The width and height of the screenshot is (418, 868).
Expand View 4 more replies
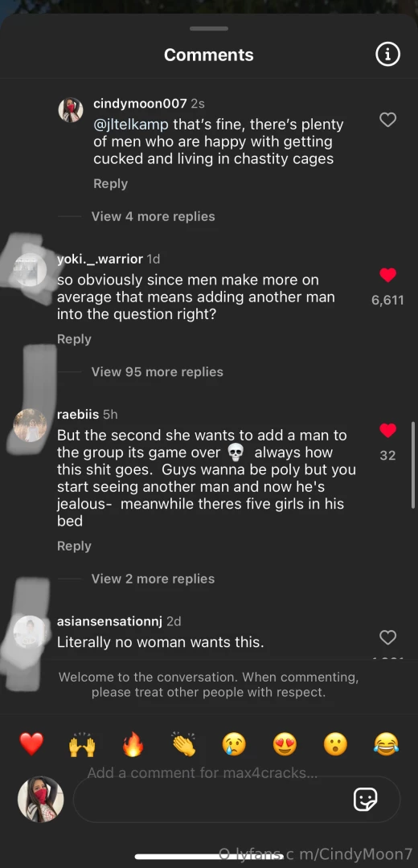tap(153, 216)
